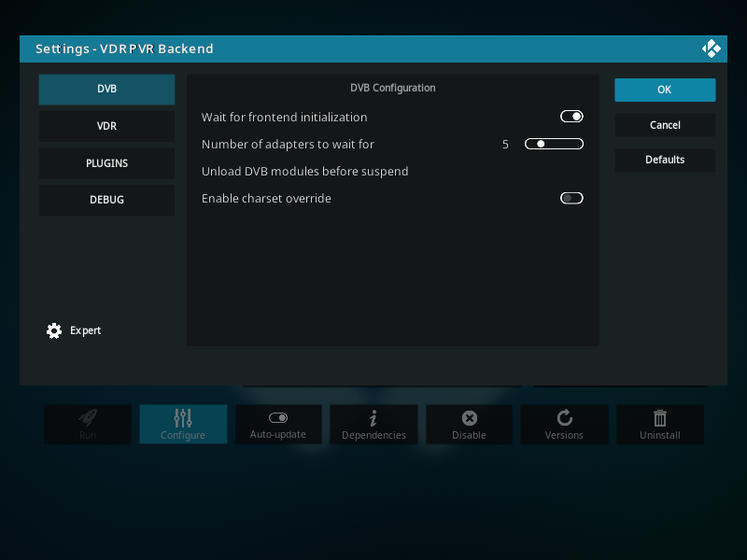Click the Run rocket icon
This screenshot has width=747, height=560.
pos(88,417)
